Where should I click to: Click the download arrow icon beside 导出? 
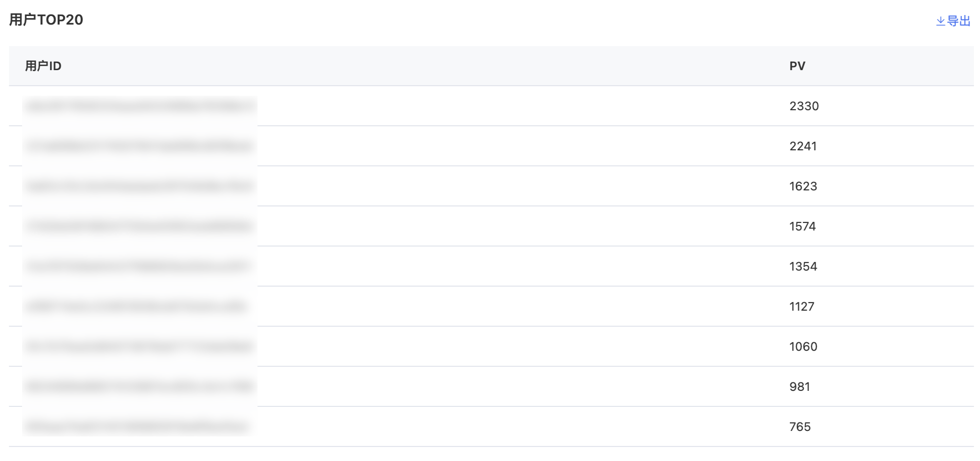point(940,21)
